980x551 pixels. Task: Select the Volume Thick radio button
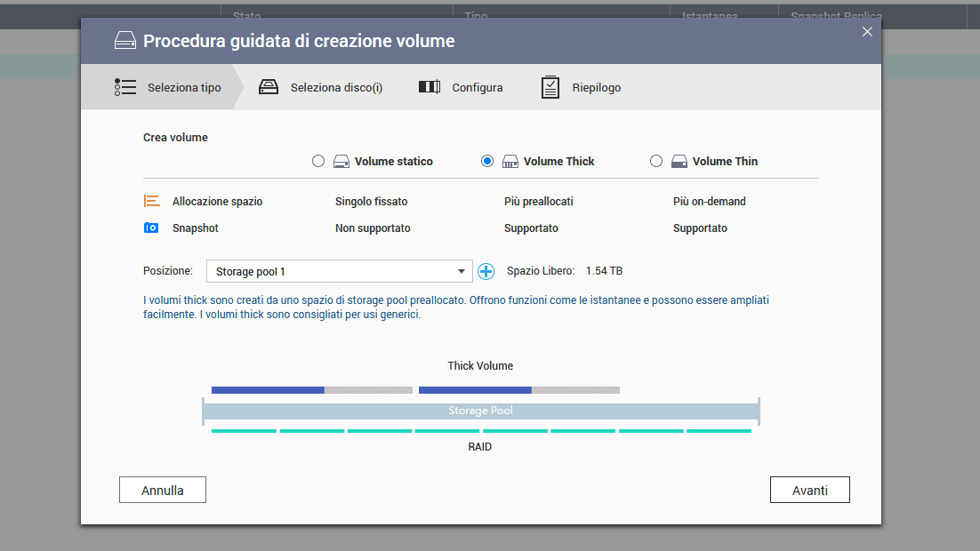(487, 162)
